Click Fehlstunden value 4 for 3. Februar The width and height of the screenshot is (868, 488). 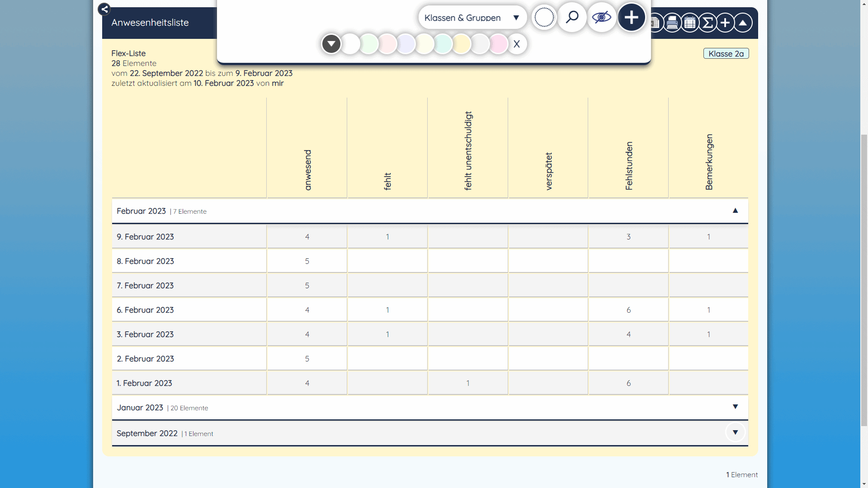(x=628, y=334)
